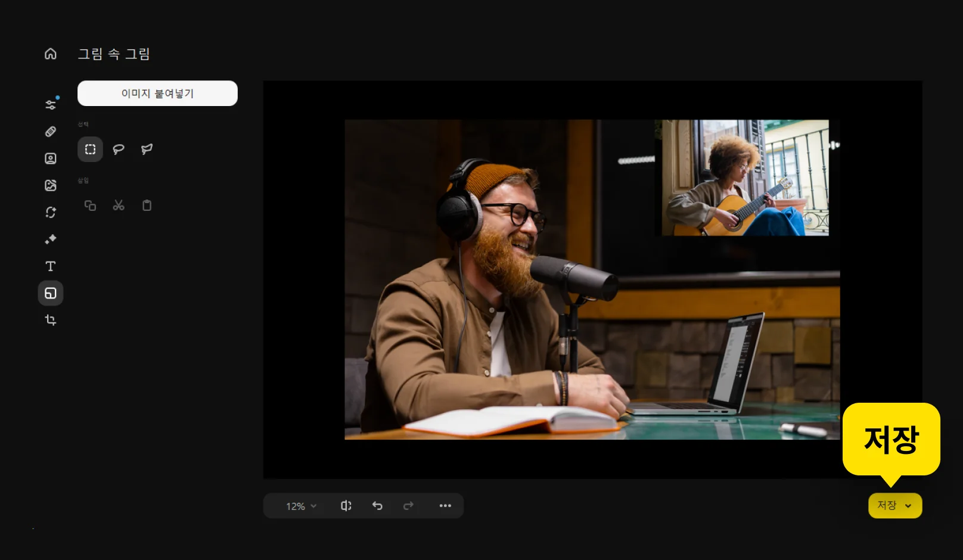963x560 pixels.
Task: Choose the magic enhance sparkle tool
Action: [51, 239]
